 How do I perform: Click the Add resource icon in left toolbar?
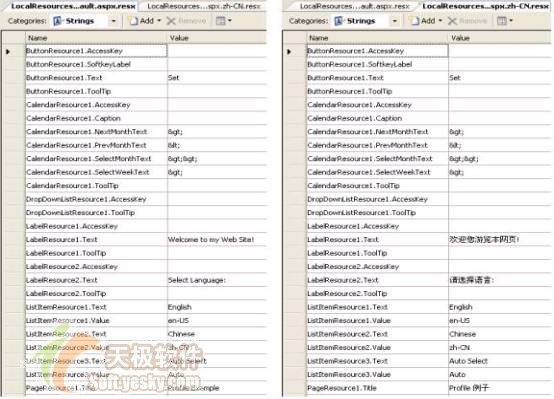pos(134,21)
